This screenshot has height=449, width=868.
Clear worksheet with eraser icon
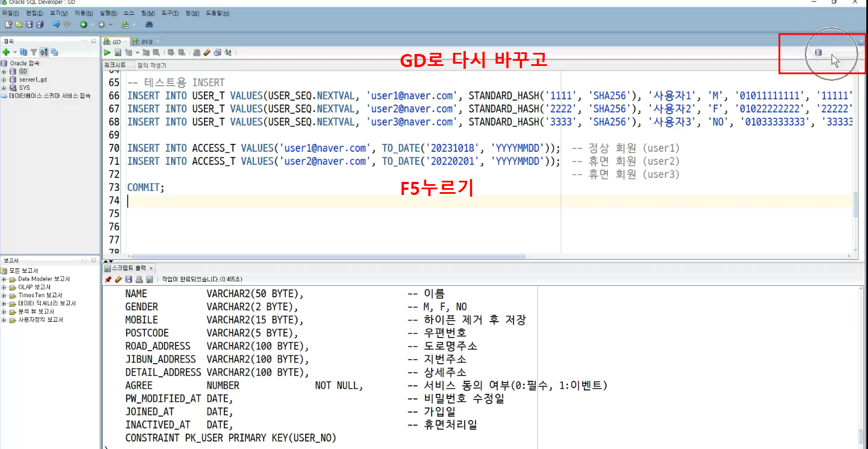pos(207,52)
